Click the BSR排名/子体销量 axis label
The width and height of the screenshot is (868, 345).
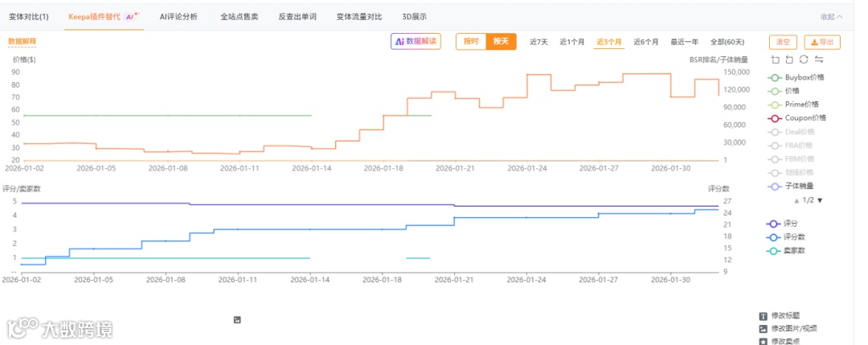pyautogui.click(x=719, y=60)
